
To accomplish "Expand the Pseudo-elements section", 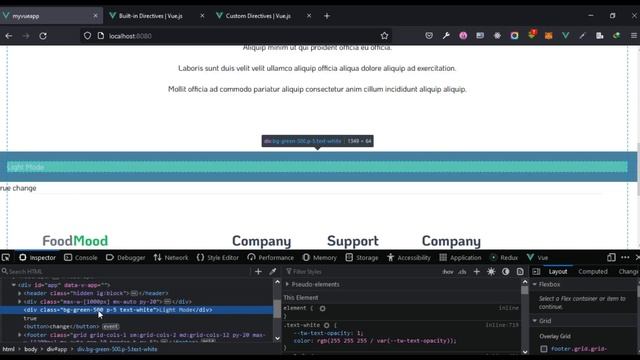I will (287, 284).
